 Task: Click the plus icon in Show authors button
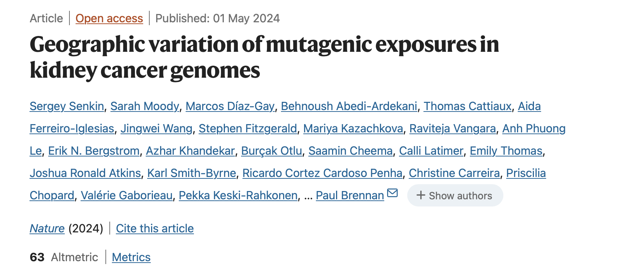click(421, 195)
